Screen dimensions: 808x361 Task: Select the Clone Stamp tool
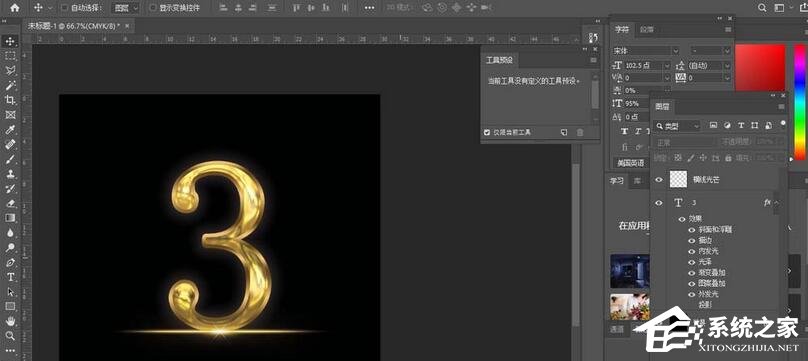10,174
